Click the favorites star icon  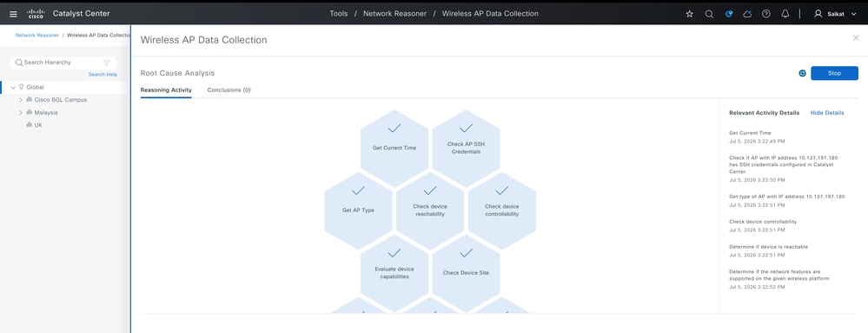click(x=690, y=14)
